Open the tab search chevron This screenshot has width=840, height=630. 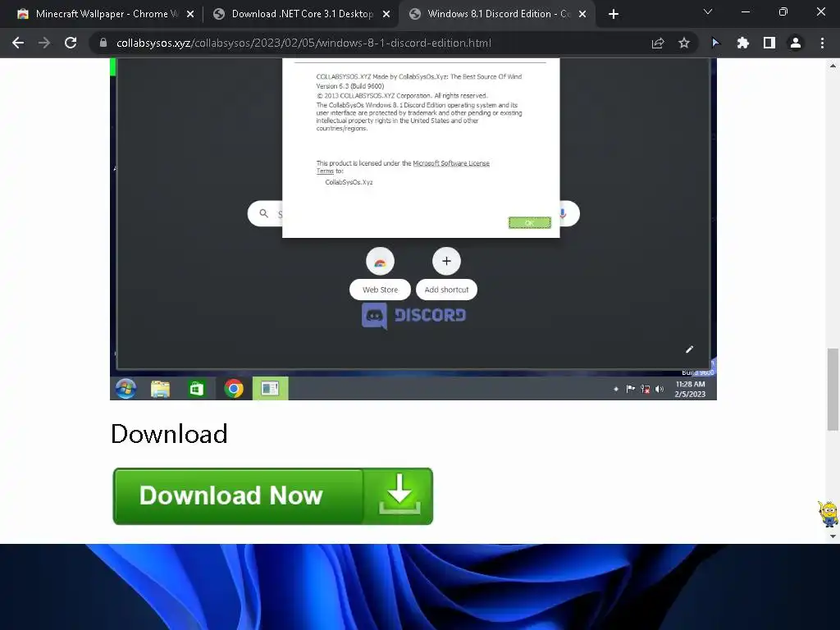point(708,11)
